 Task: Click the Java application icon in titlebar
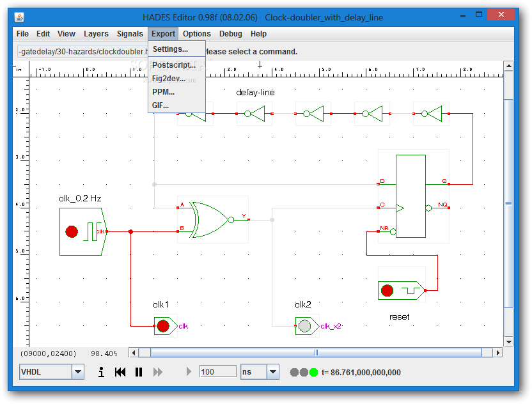tap(19, 17)
